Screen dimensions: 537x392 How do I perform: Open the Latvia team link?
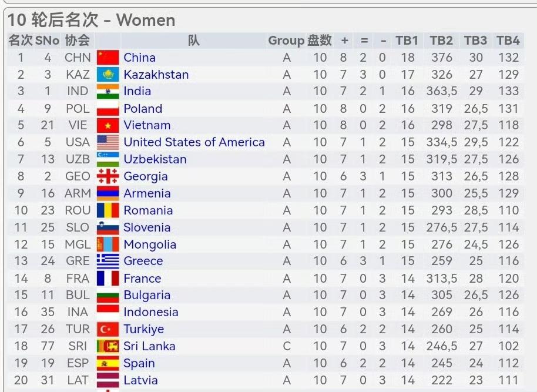[141, 380]
